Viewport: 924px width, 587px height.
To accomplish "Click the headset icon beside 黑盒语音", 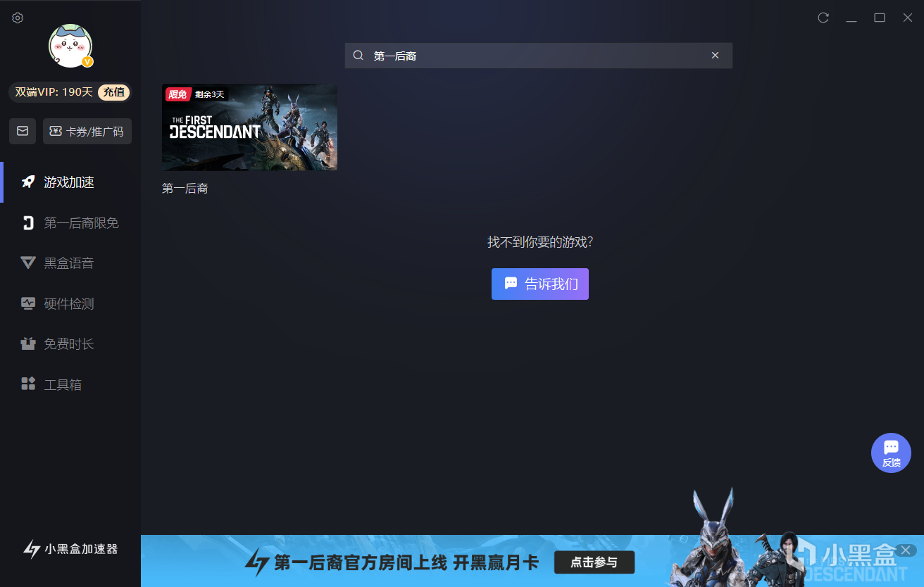I will (28, 263).
